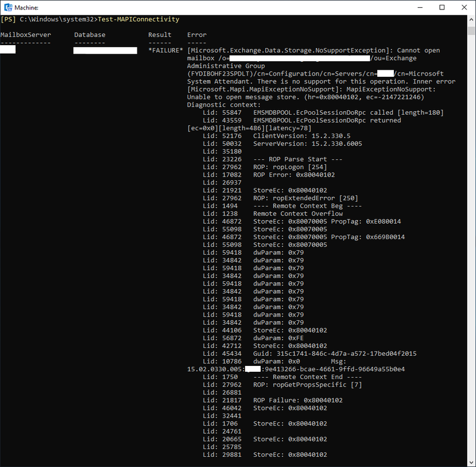
Task: Click the scrollbar down arrow
Action: tap(471, 461)
